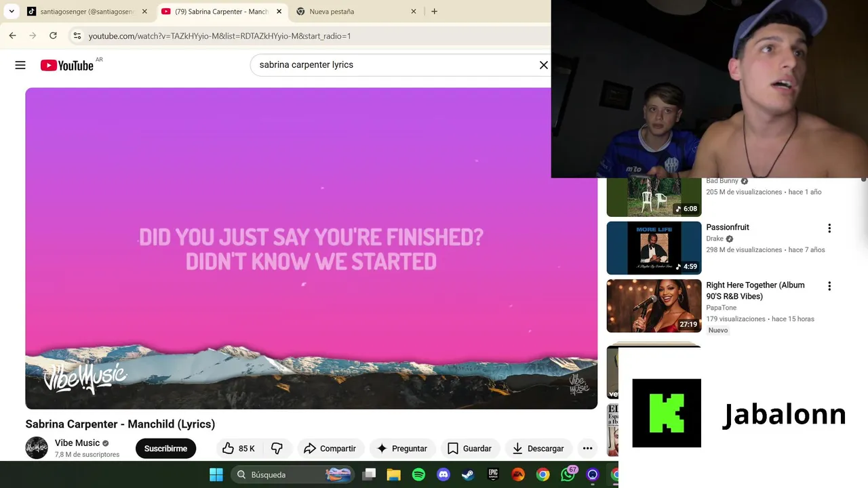Click the video player to pause
Viewport: 868px width, 488px height.
(311, 248)
